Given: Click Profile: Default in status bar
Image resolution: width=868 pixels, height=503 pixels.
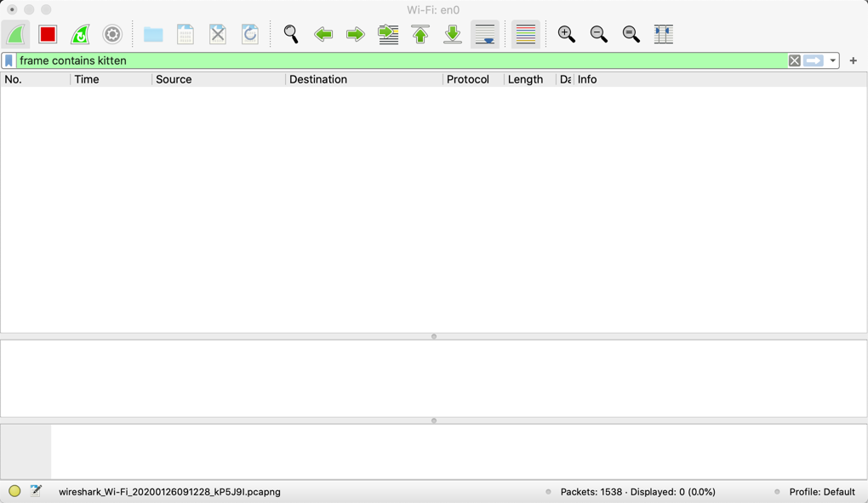Looking at the screenshot, I should pyautogui.click(x=822, y=492).
